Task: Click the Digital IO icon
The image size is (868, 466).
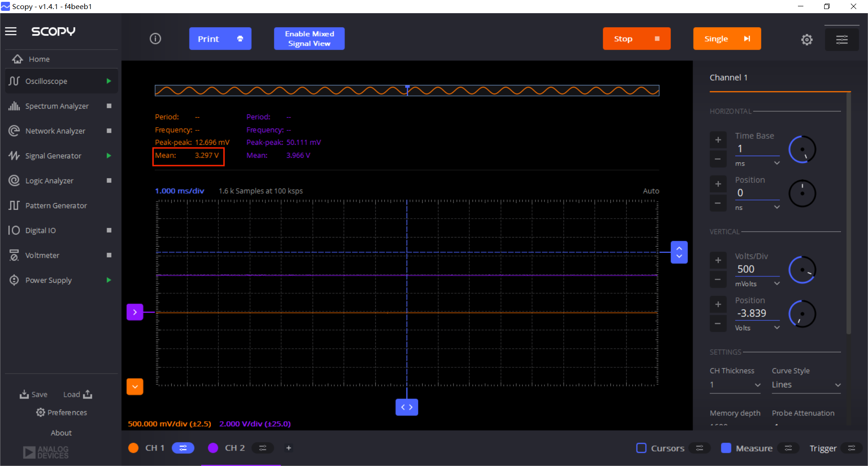Action: tap(14, 230)
